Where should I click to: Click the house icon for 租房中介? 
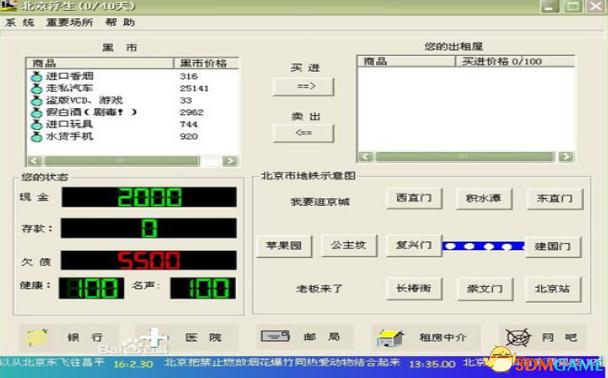click(x=390, y=338)
